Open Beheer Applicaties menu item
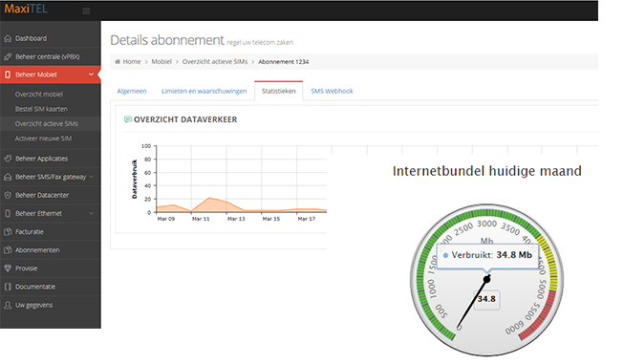Screen dimensions: 624x364 tap(50, 159)
